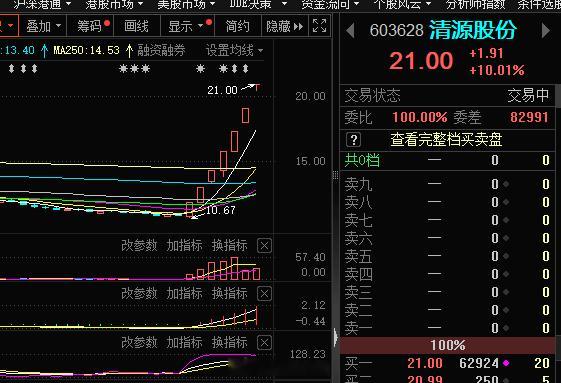Expand the 资金流向 menu
Viewport: 561px width, 383px height.
click(330, 4)
